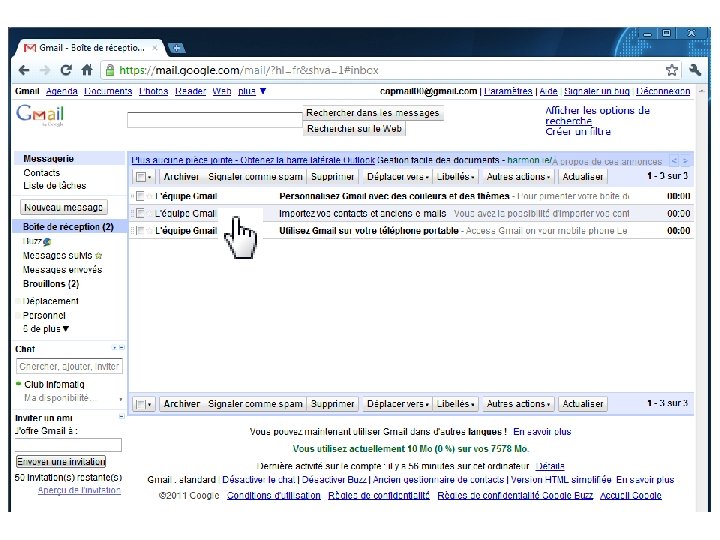Open the Paramètres link
Screen dimensions: 720x540
[508, 91]
